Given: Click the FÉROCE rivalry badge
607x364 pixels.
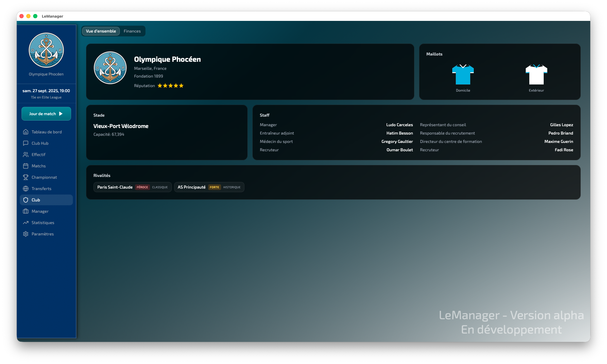Looking at the screenshot, I should 142,187.
